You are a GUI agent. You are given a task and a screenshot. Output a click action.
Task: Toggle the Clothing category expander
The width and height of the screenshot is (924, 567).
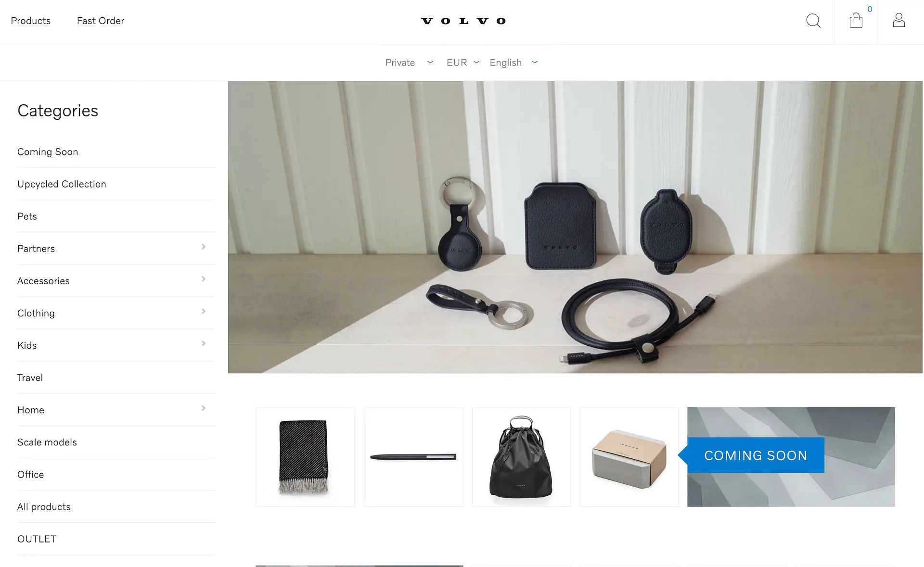pyautogui.click(x=204, y=312)
